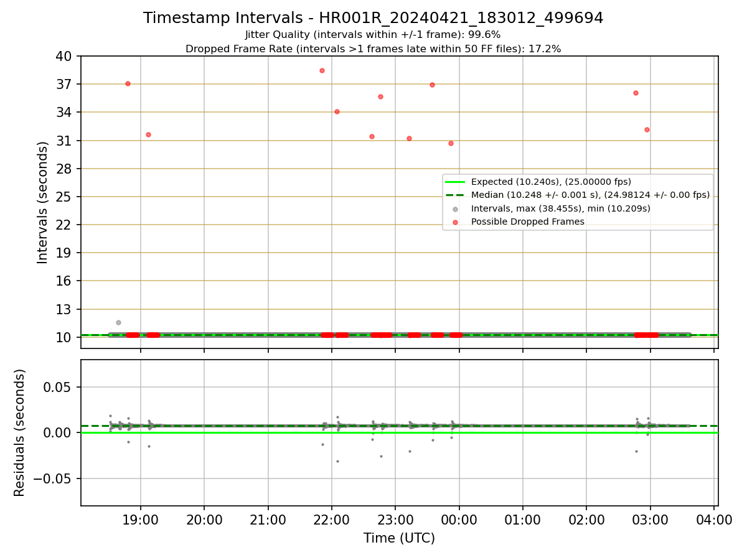Pick the red point at 34 seconds after 22:00
Viewport: 747px width, 560px height.
pyautogui.click(x=337, y=111)
